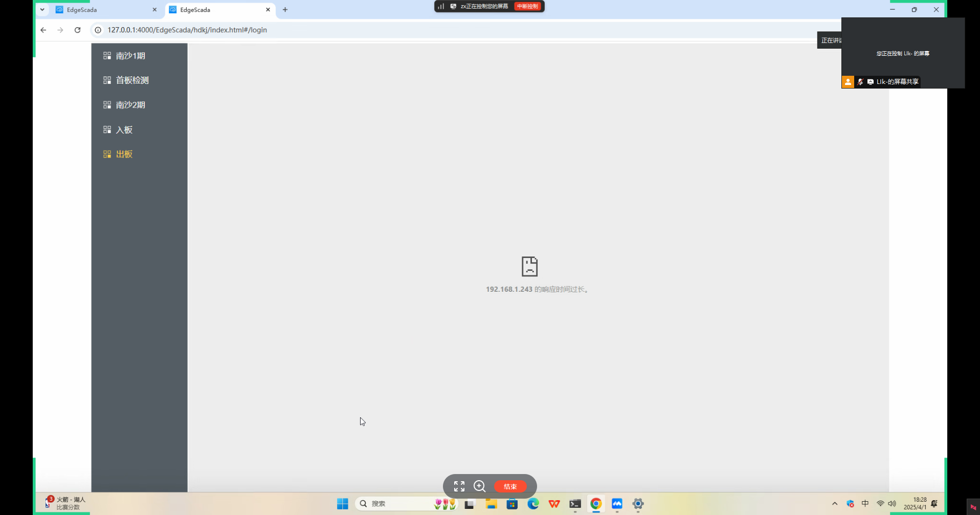Click the magnifier zoom-in icon
980x515 pixels.
(x=480, y=486)
